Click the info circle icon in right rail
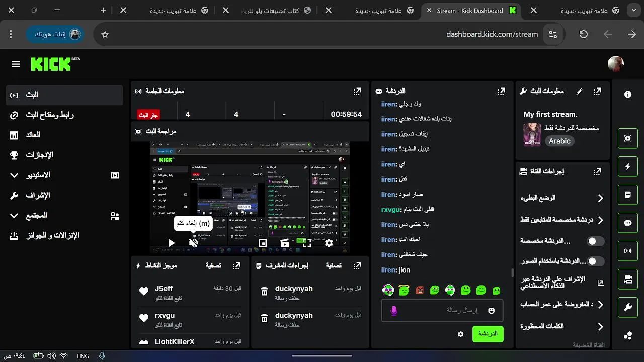This screenshot has height=362, width=644. (628, 94)
